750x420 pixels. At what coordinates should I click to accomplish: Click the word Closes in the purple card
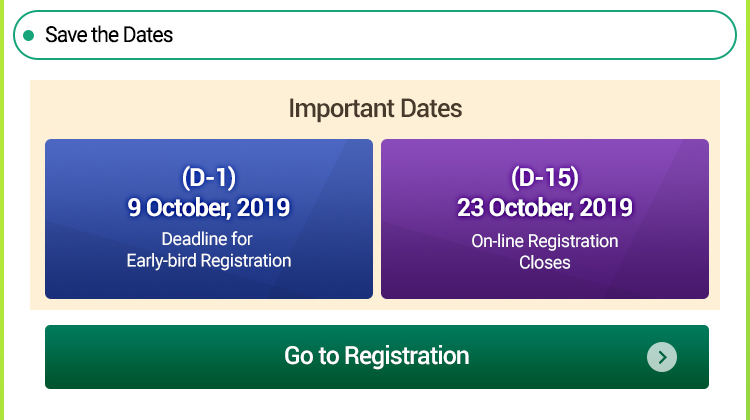coord(545,263)
